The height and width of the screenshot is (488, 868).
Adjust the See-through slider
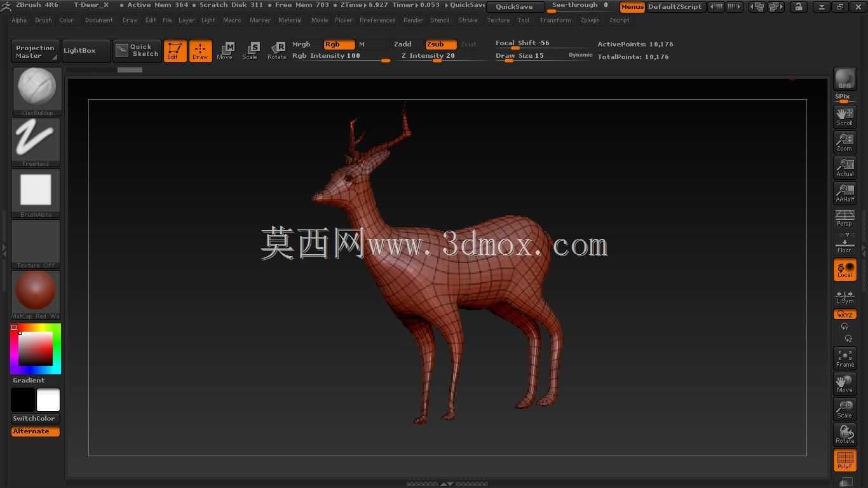(x=581, y=6)
